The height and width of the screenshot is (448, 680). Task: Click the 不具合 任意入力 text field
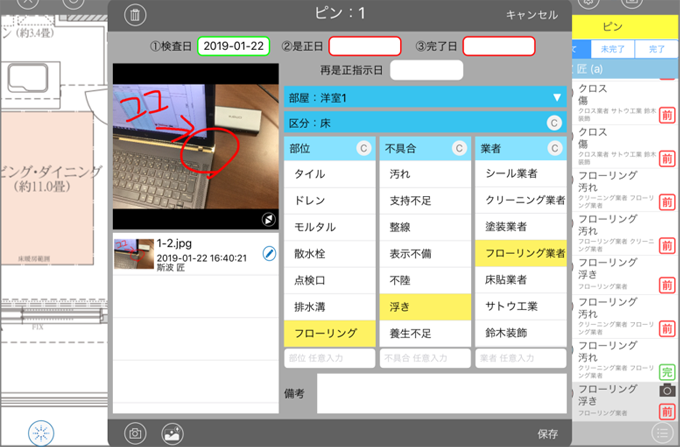tap(425, 358)
